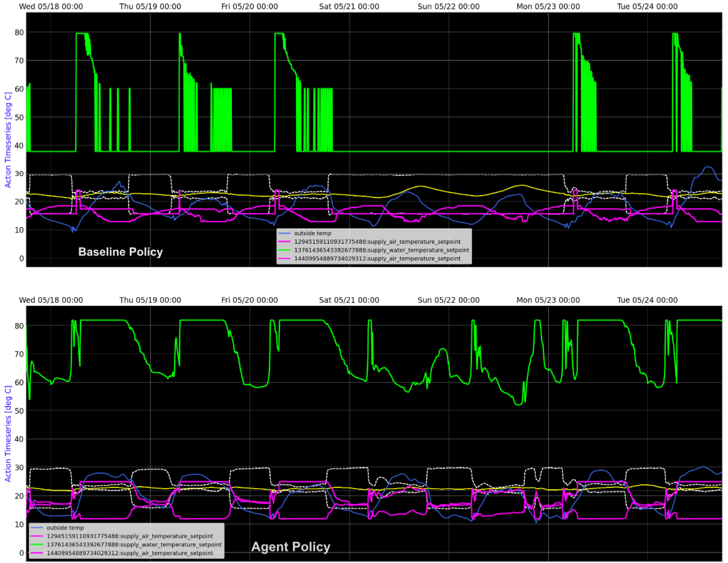Click the "Agent Policy" chart title text
The height and width of the screenshot is (563, 728).
pyautogui.click(x=290, y=546)
